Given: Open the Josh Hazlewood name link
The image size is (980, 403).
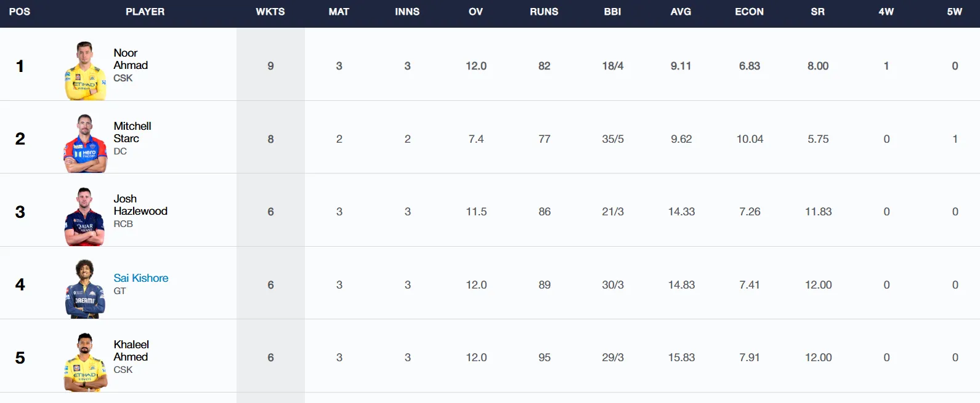Looking at the screenshot, I should (140, 205).
